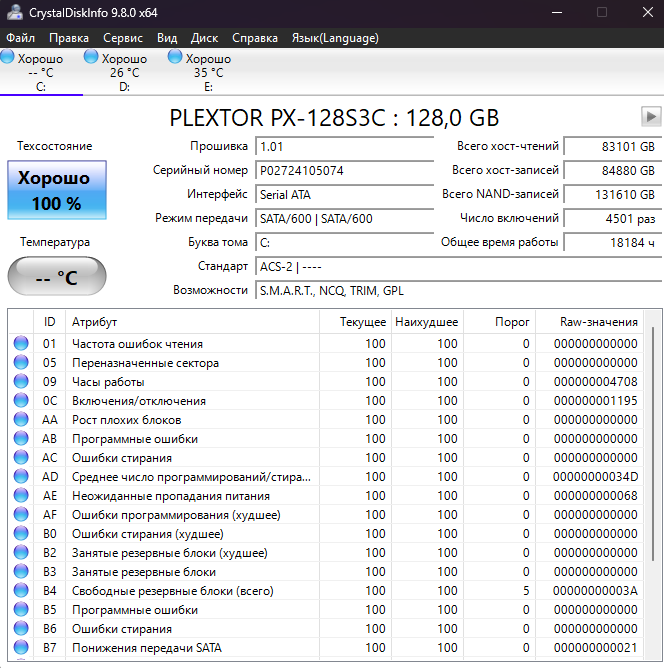This screenshot has height=668, width=664.
Task: Click the Raw-значения column header
Action: 599,322
